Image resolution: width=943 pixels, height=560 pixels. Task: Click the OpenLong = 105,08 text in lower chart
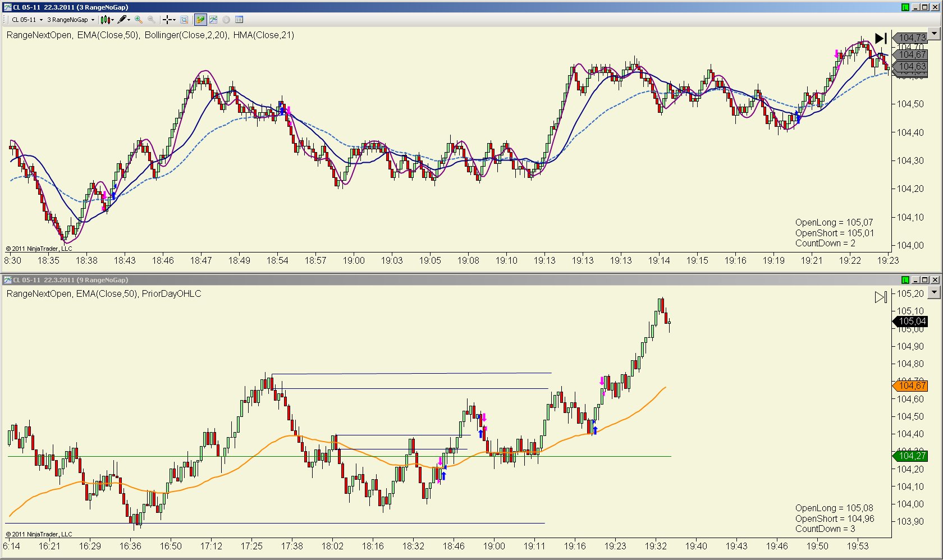(x=834, y=508)
